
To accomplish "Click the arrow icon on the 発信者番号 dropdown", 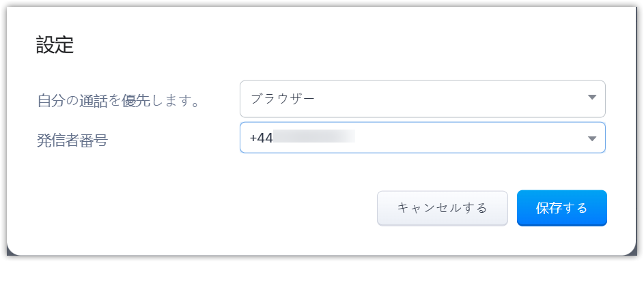I will [x=591, y=139].
